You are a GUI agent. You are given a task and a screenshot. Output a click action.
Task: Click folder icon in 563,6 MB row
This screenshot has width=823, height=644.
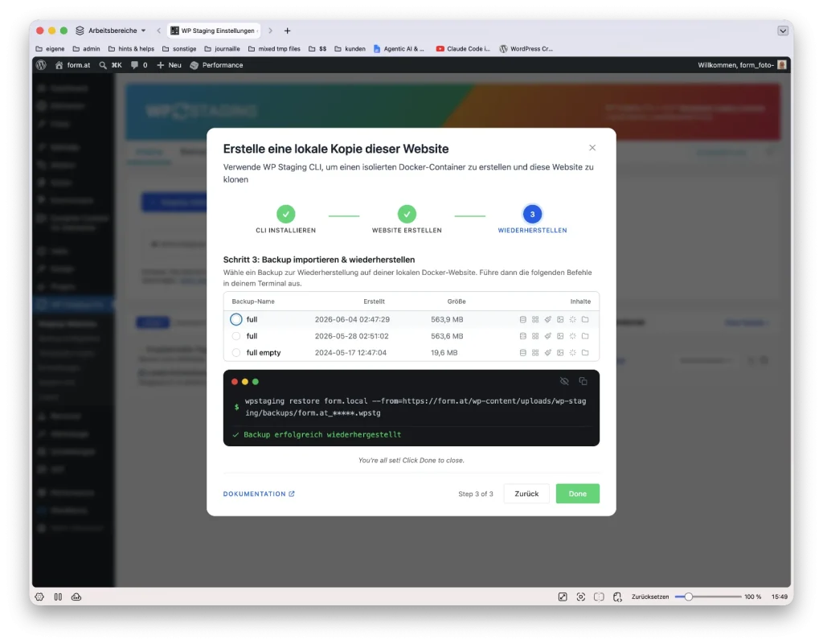tap(585, 336)
